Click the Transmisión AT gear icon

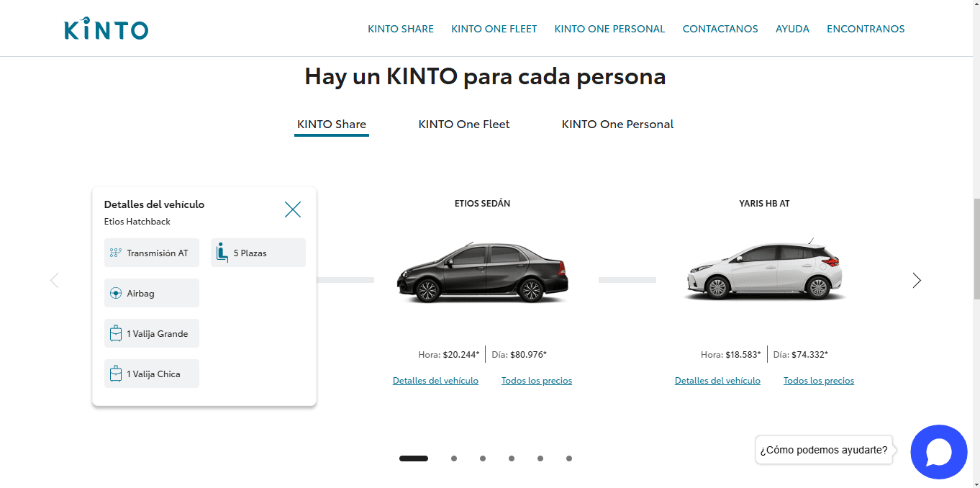[x=115, y=253]
